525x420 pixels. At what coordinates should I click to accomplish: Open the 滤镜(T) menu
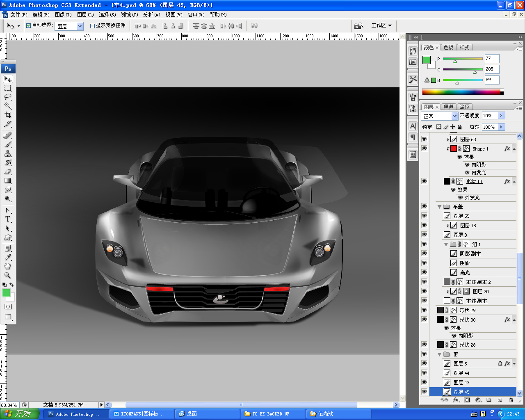[129, 14]
